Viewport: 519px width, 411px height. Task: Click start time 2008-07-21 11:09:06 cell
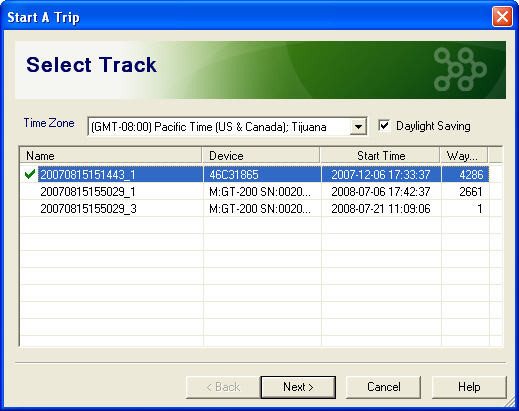coord(381,209)
